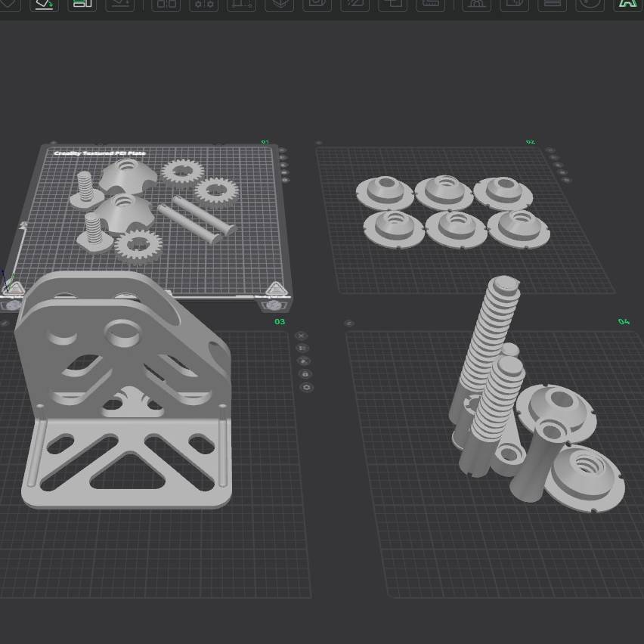Toggle the lock icon beside plate 02
Image resolution: width=644 pixels, height=644 pixels.
(x=560, y=172)
